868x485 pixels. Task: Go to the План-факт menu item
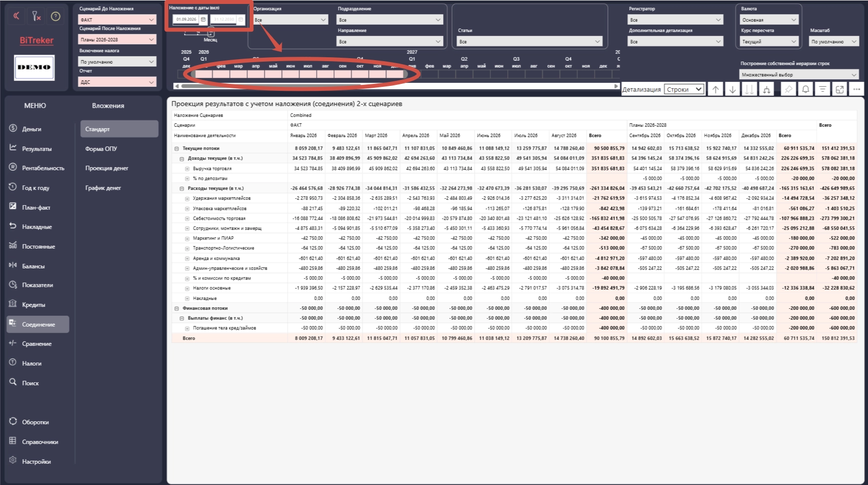(36, 207)
